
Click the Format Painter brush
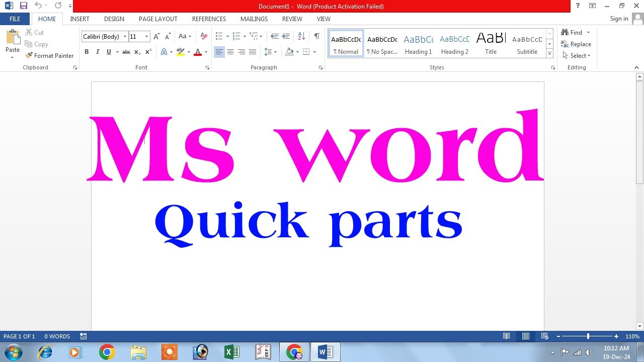pos(49,56)
